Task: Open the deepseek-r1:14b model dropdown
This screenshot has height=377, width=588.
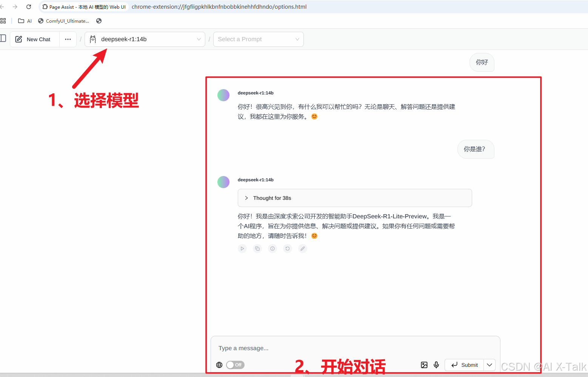Action: tap(145, 39)
